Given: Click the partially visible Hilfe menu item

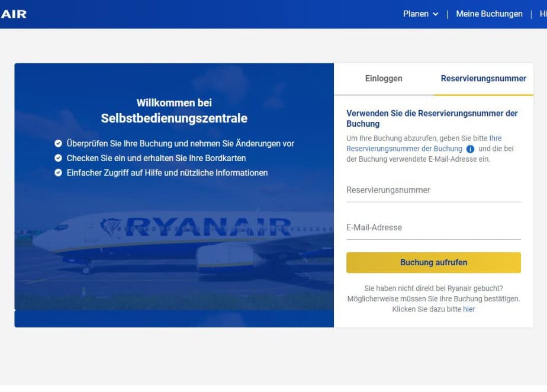Looking at the screenshot, I should [543, 14].
